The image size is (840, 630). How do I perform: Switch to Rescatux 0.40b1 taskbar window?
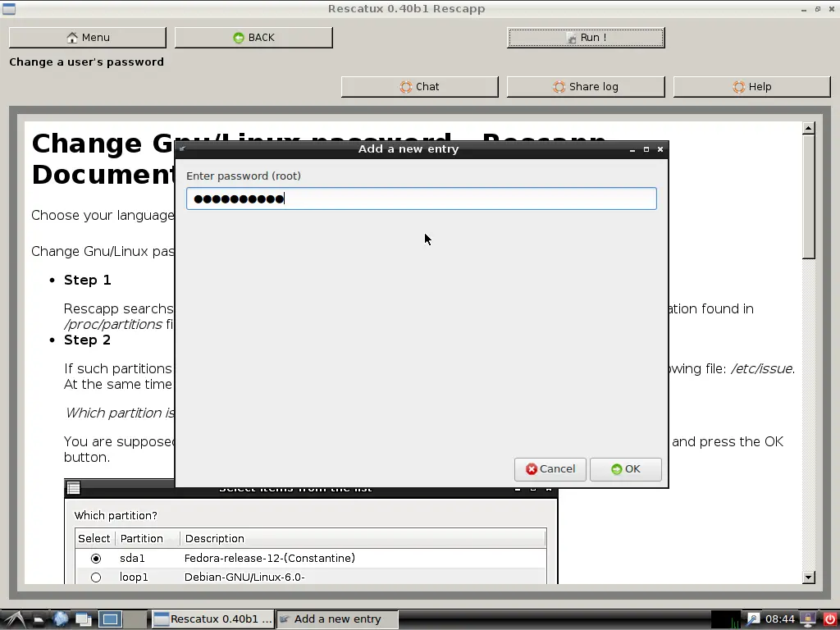(212, 619)
